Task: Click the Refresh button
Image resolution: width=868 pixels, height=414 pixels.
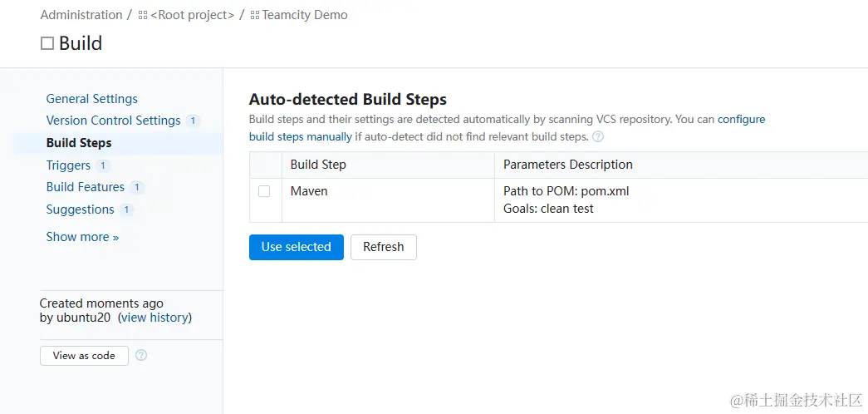Action: click(383, 247)
